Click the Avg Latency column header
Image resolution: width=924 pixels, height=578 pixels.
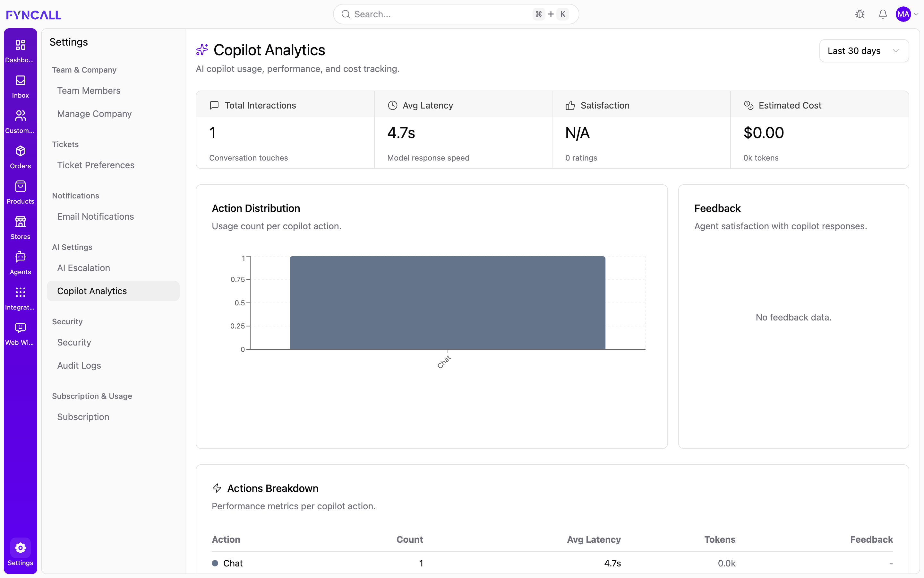(594, 539)
